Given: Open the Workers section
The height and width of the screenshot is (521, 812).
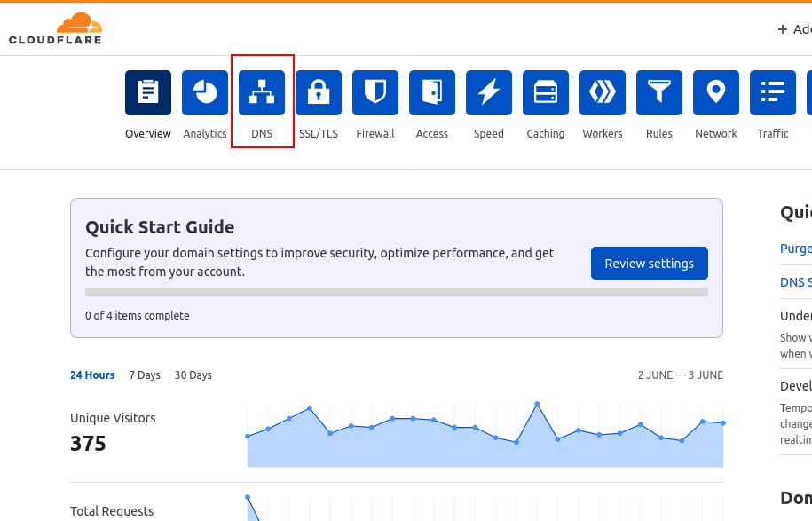Looking at the screenshot, I should [602, 92].
